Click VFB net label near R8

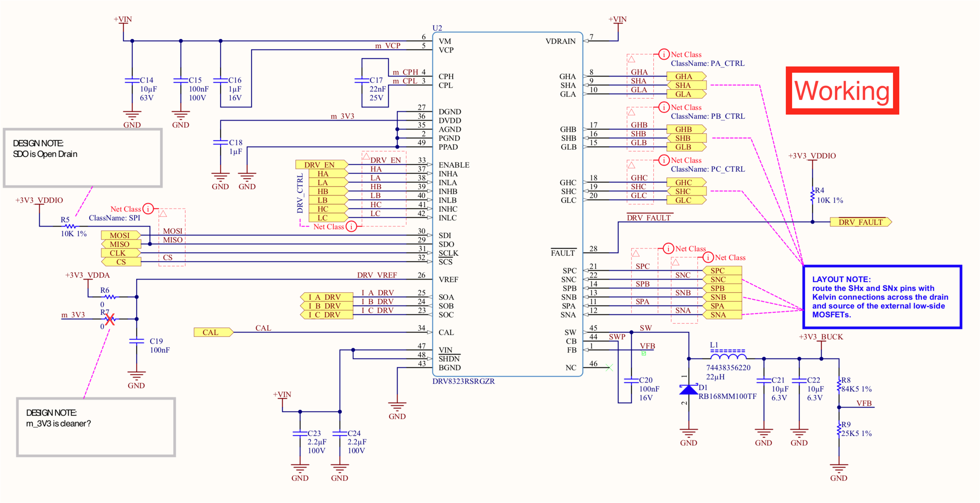point(864,403)
